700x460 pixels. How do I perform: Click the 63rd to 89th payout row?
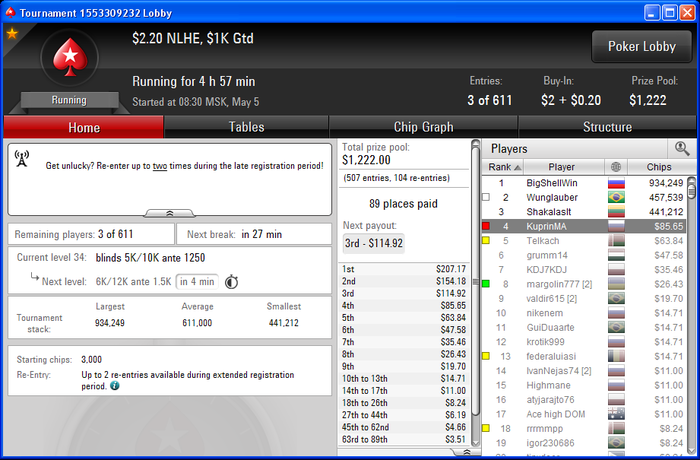pyautogui.click(x=404, y=439)
